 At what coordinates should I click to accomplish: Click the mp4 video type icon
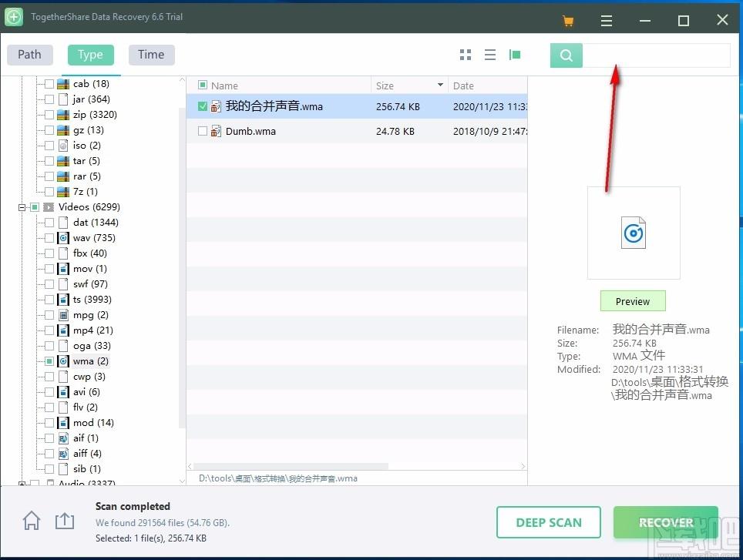(x=63, y=330)
